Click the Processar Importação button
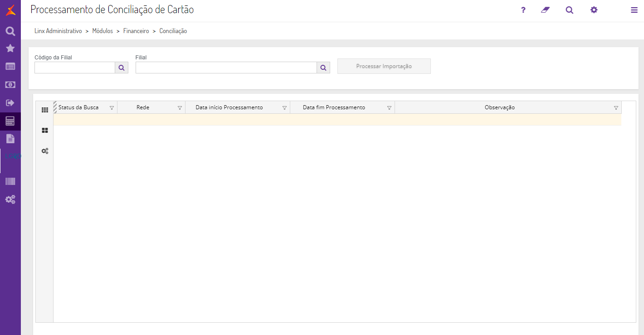644x335 pixels. (x=384, y=66)
